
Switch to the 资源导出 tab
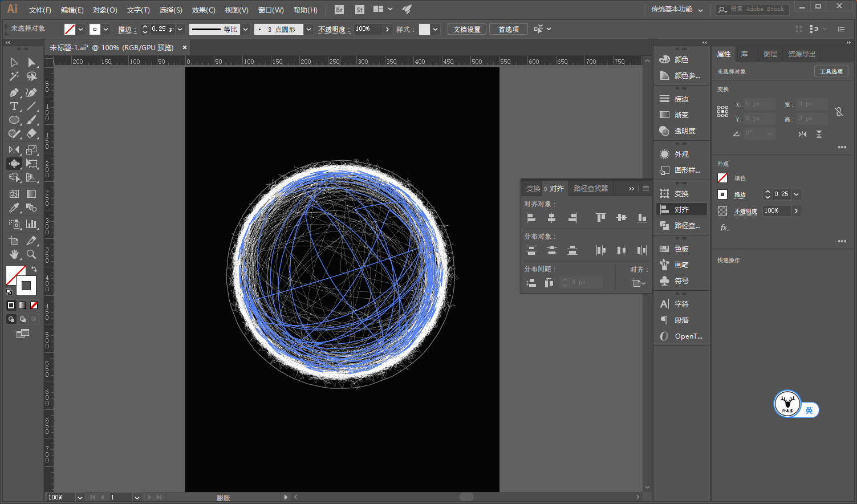coord(802,54)
